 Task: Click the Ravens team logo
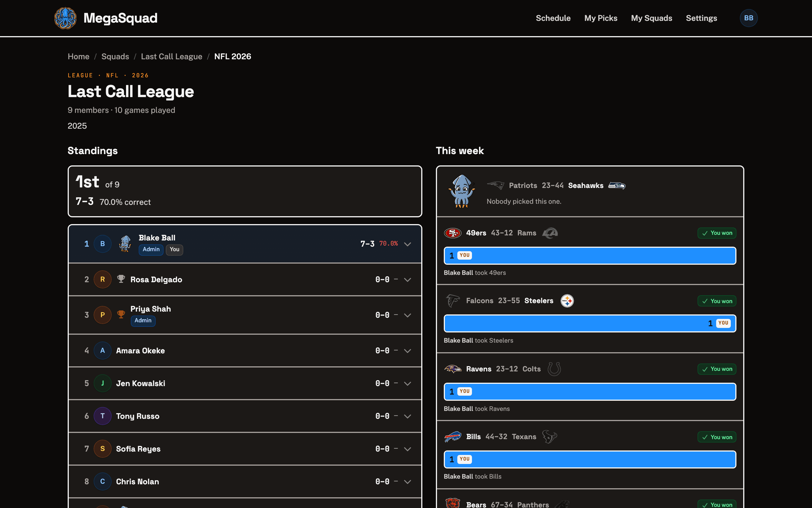click(453, 369)
